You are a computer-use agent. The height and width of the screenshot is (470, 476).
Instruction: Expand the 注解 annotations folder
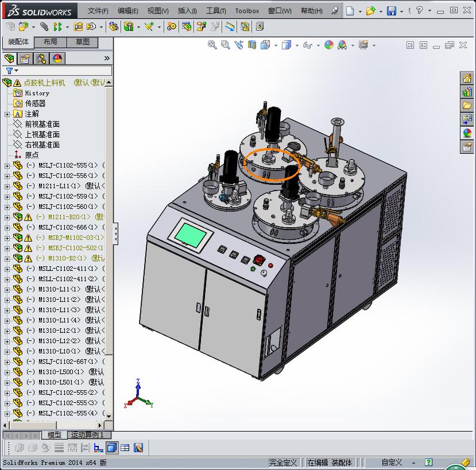[x=7, y=114]
